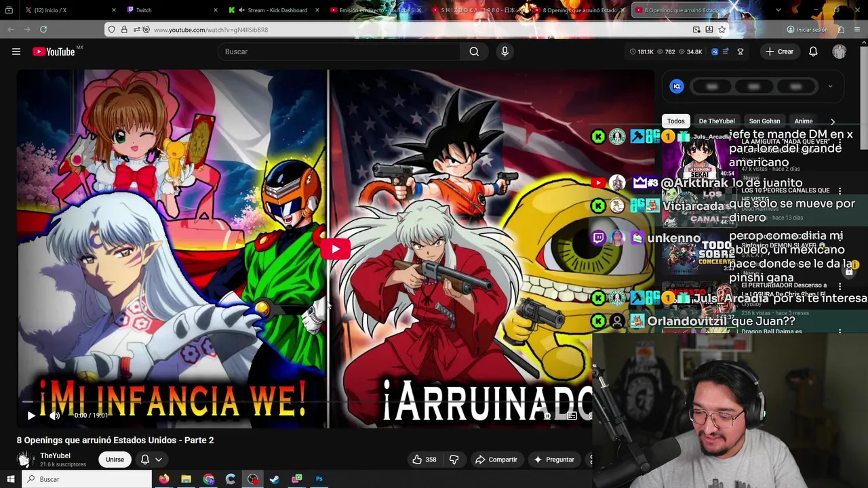The height and width of the screenshot is (488, 868).
Task: Open Steam from the taskbar
Action: point(275,479)
